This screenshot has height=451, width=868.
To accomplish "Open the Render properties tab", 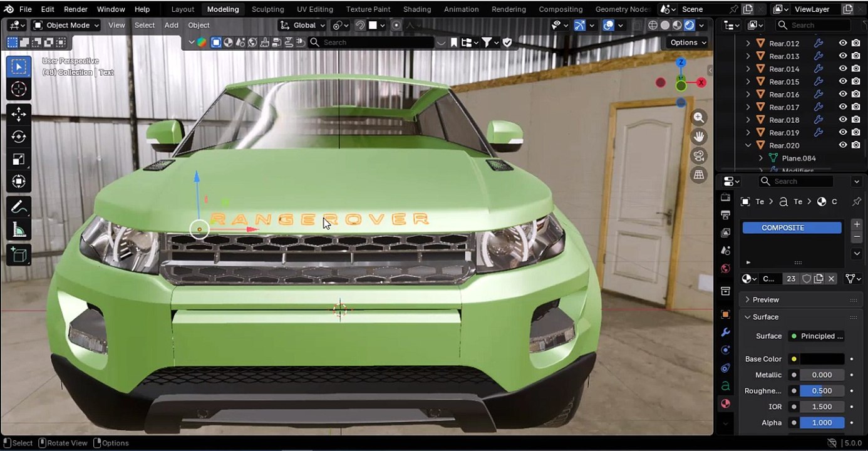I will click(725, 198).
